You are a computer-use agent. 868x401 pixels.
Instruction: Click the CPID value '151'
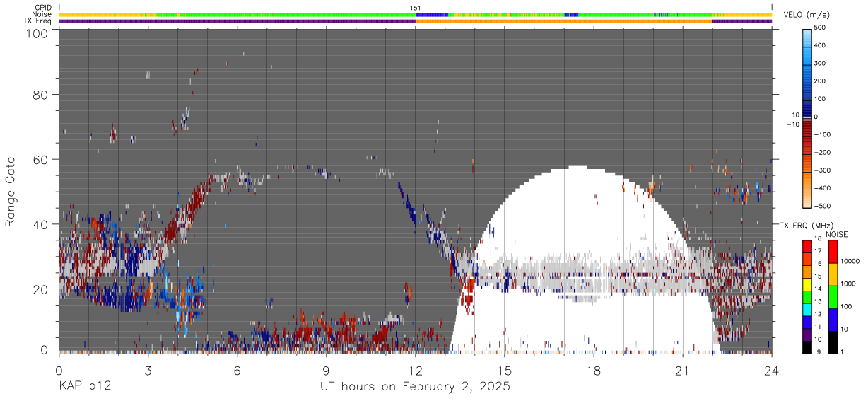pos(416,8)
